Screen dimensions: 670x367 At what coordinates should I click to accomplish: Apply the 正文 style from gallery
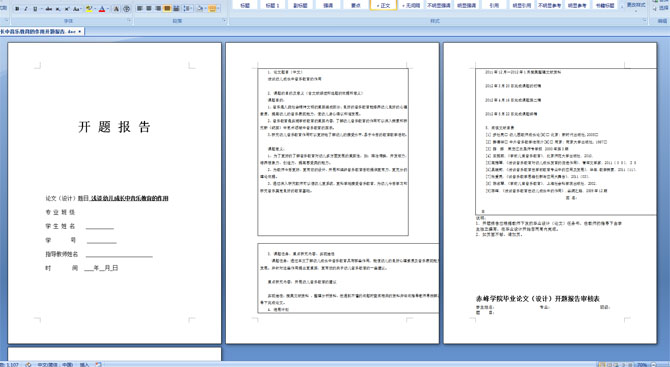click(383, 5)
